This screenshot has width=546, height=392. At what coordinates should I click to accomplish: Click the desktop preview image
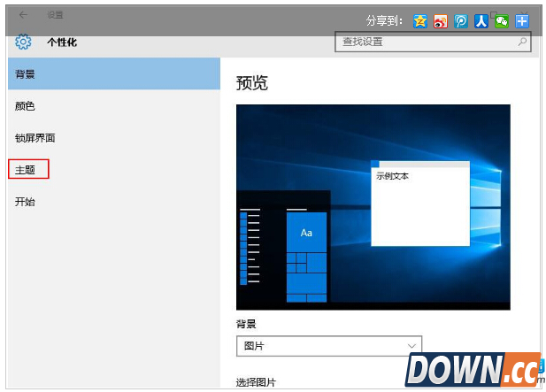click(373, 207)
